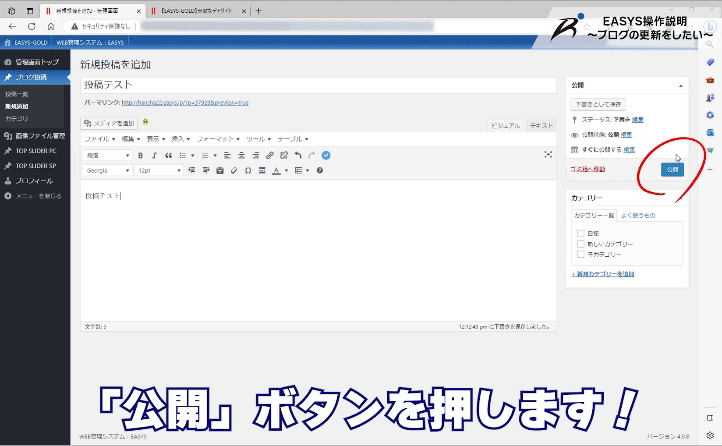Image resolution: width=722 pixels, height=446 pixels.
Task: Open the 表示 editor menu
Action: pyautogui.click(x=156, y=139)
